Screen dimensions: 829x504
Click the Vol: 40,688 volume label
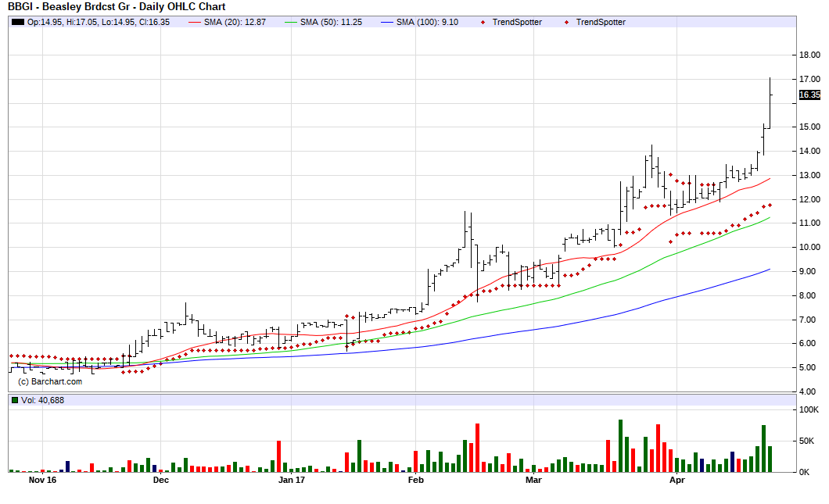point(42,400)
